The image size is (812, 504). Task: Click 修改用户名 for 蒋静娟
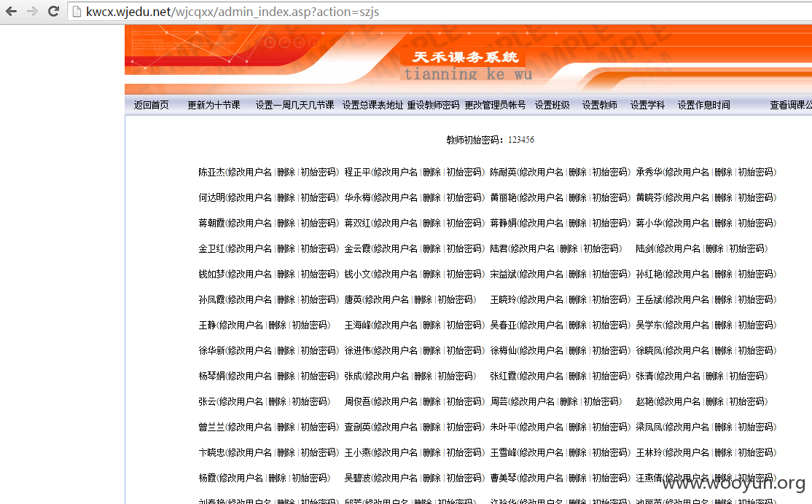[542, 223]
